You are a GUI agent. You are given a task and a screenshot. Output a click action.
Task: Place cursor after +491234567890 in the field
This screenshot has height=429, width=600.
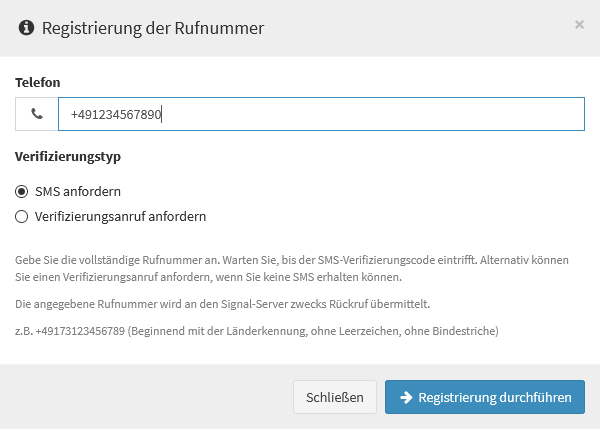click(161, 114)
